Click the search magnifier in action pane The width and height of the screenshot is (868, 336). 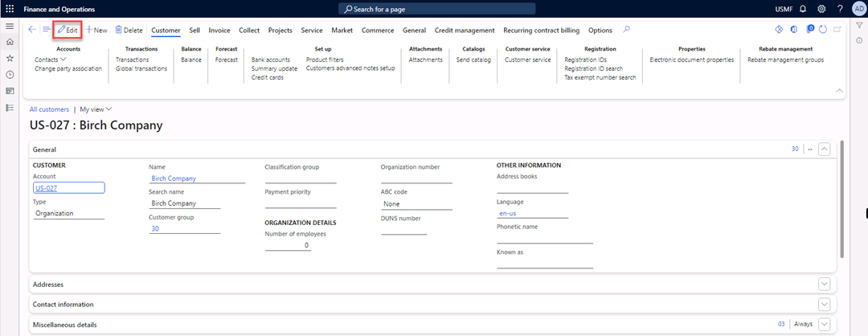pyautogui.click(x=626, y=30)
